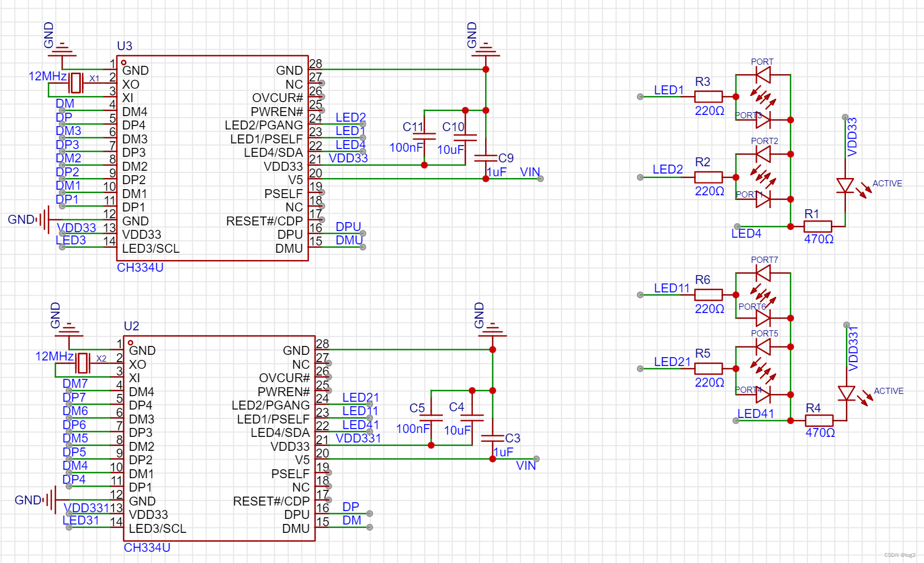924x563 pixels.
Task: Select the LED41 net label near R4
Action: [756, 413]
